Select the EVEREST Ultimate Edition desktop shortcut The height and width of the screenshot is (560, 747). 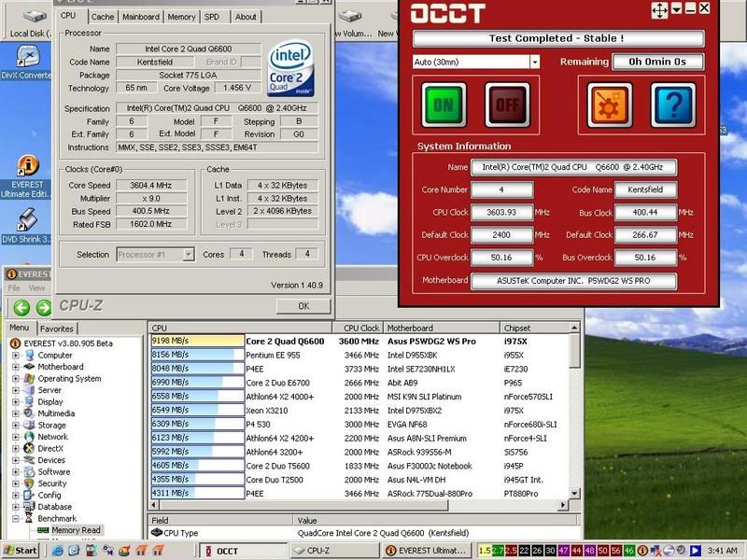pyautogui.click(x=27, y=176)
